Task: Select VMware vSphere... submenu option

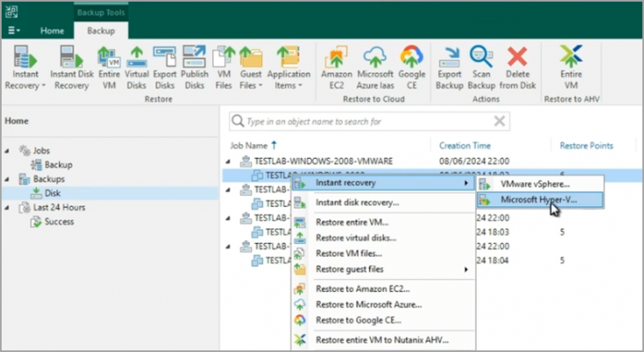Action: click(x=540, y=185)
